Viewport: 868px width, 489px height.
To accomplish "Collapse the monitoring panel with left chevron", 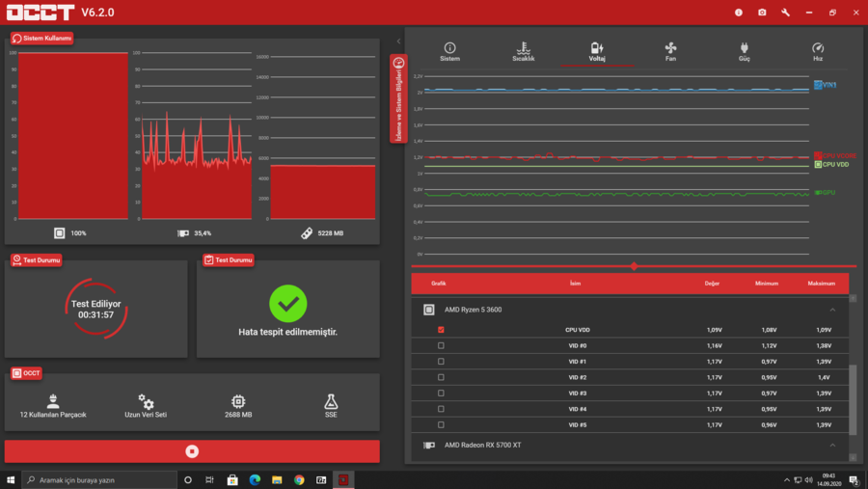I will (x=398, y=41).
